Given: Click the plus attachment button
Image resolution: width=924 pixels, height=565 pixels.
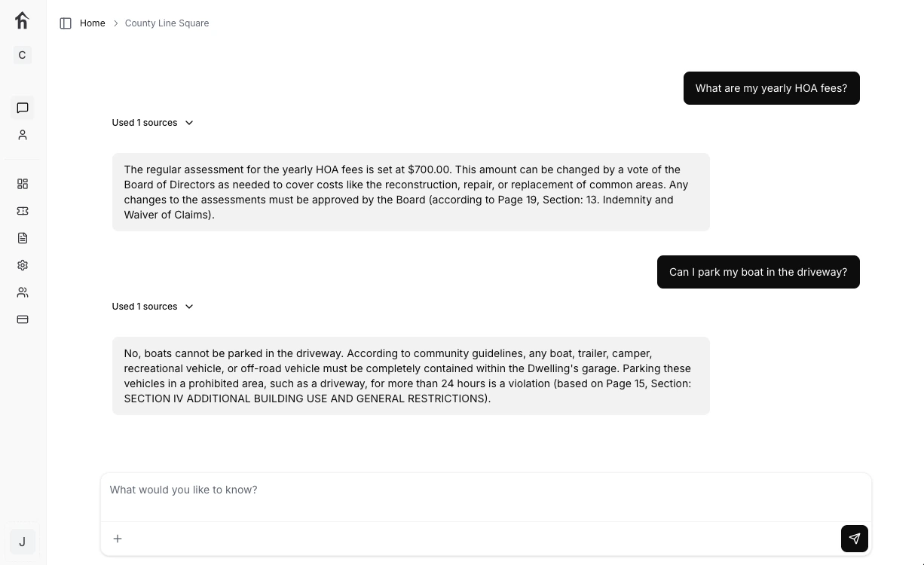Looking at the screenshot, I should [118, 539].
